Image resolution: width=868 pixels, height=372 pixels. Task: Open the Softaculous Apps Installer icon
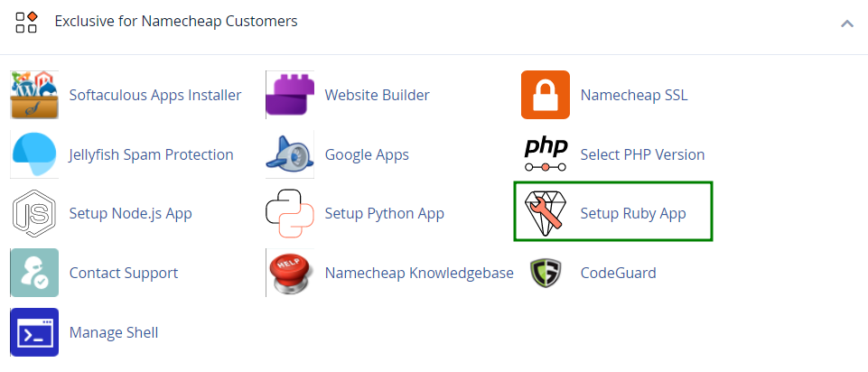(34, 95)
